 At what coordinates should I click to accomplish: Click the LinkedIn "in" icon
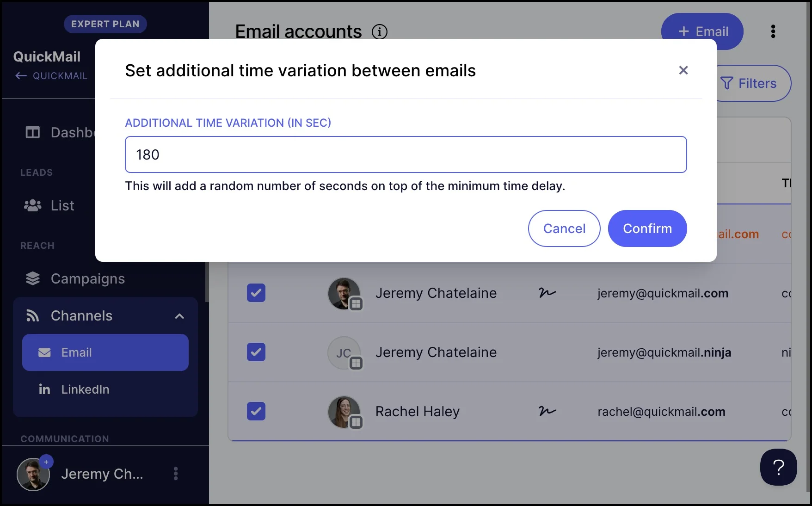coord(44,389)
